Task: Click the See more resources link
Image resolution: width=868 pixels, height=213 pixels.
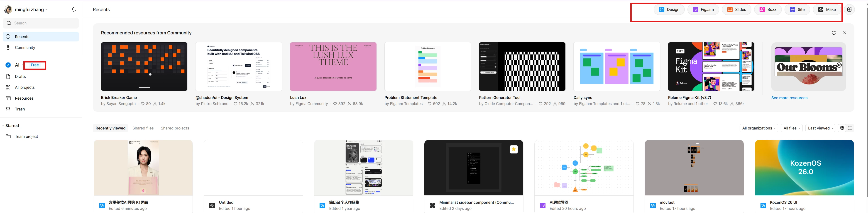Action: pos(789,98)
